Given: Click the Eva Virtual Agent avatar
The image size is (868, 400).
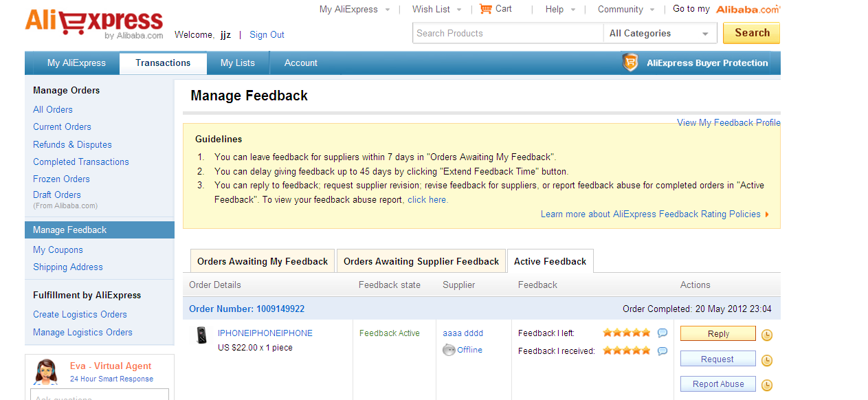Looking at the screenshot, I should coord(46,372).
